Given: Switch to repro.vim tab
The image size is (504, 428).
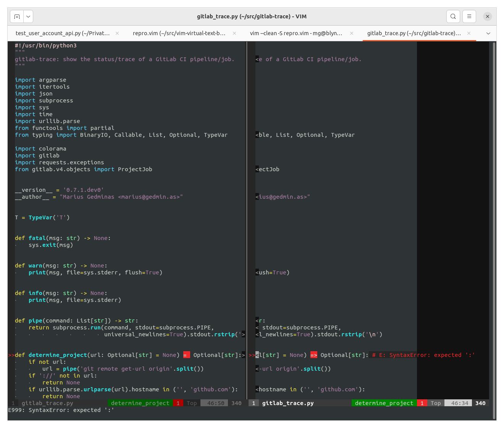Looking at the screenshot, I should [179, 33].
